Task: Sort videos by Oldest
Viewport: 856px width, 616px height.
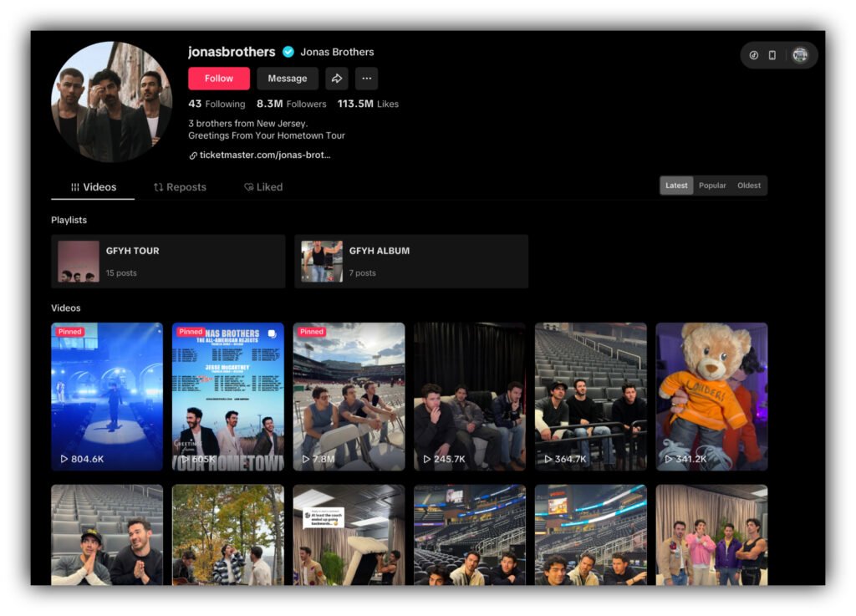Action: coord(749,186)
